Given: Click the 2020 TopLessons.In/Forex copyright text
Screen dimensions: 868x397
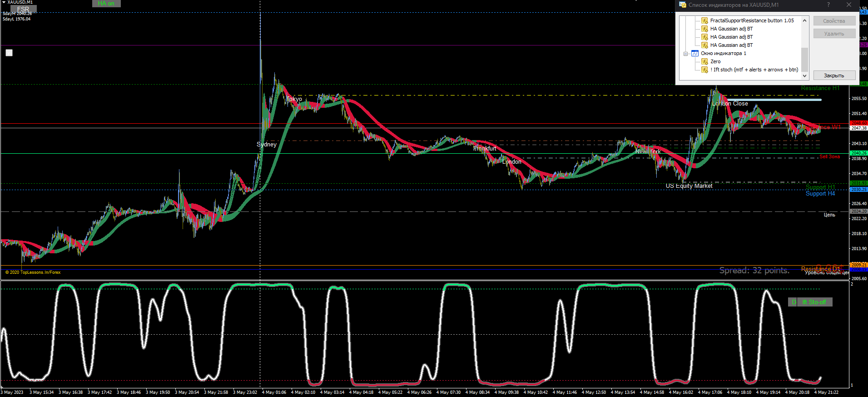Looking at the screenshot, I should pyautogui.click(x=33, y=272).
